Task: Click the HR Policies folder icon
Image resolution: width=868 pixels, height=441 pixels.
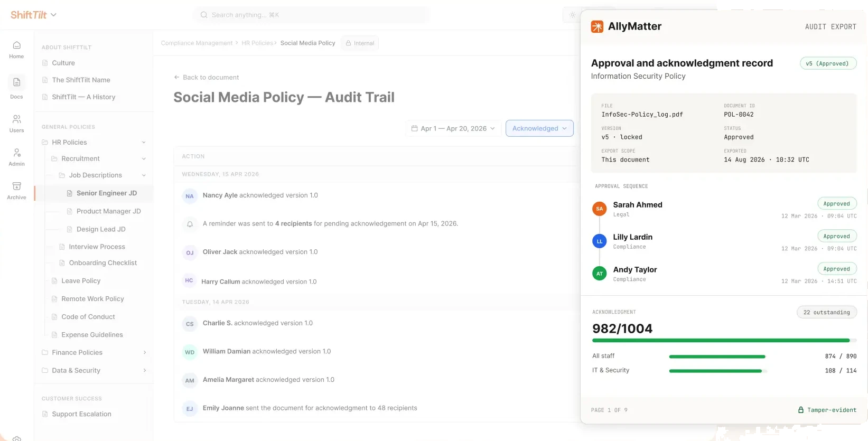Action: [45, 143]
